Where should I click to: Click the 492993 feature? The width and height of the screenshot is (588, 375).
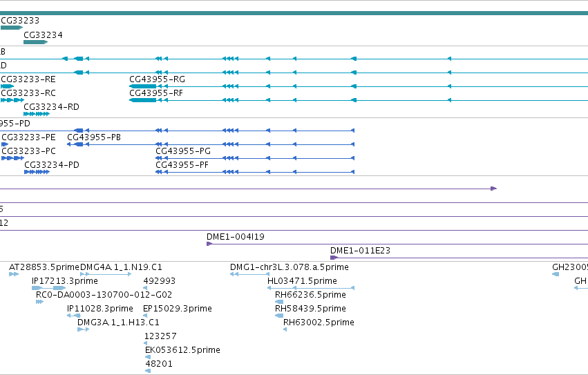click(146, 288)
